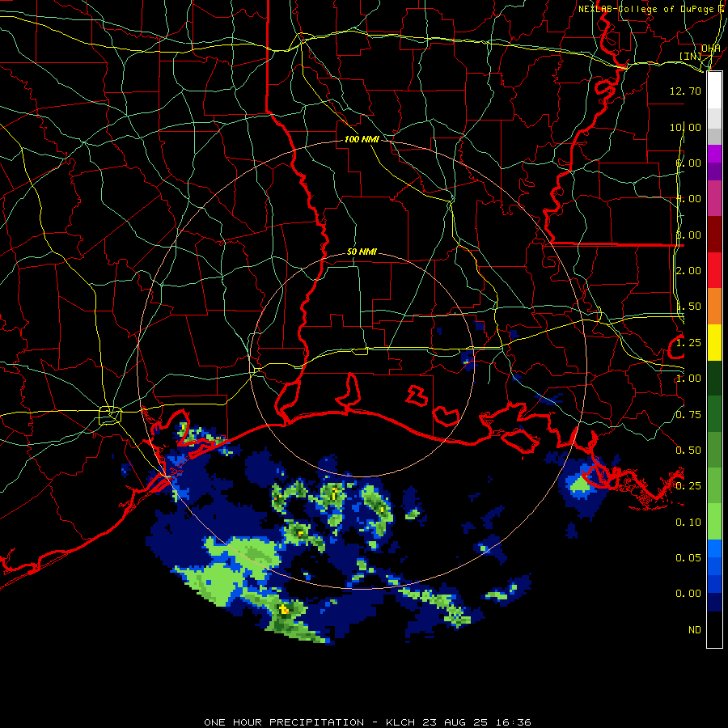
Task: Pick the pink legend swatch at 4.00
Action: click(714, 198)
